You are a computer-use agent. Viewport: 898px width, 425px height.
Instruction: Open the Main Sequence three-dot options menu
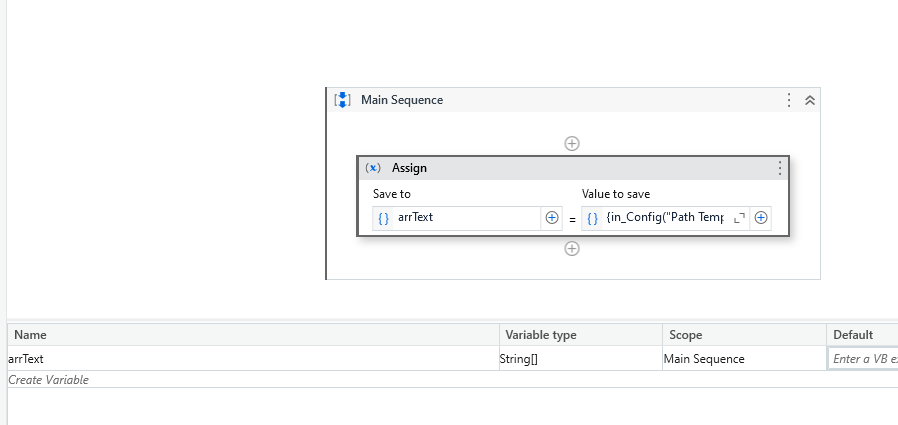coord(789,100)
